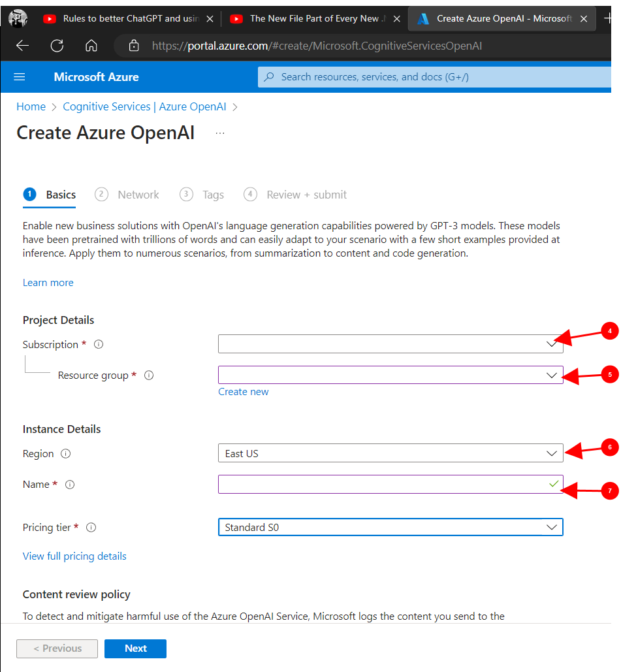This screenshot has width=621, height=672.
Task: Click the Resource group info icon
Action: [149, 376]
